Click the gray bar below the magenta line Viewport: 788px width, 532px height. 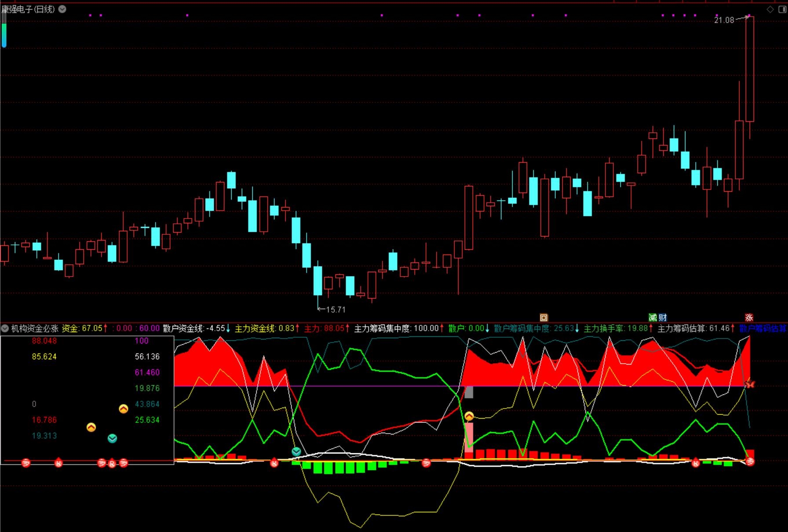click(469, 392)
